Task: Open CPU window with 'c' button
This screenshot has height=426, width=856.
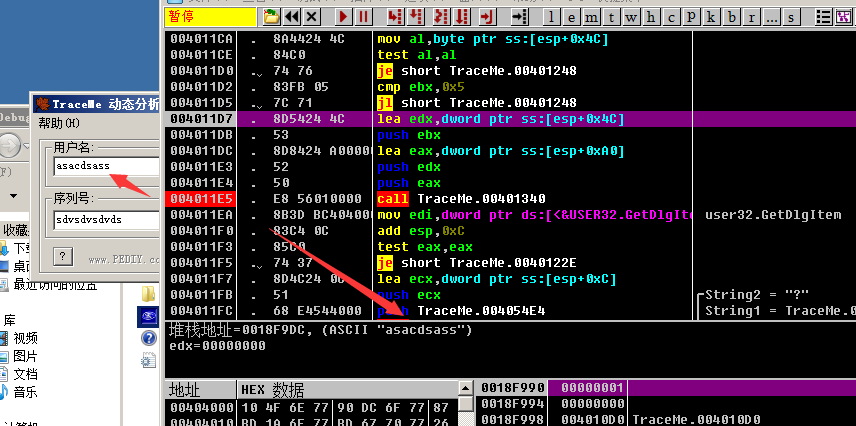Action: pos(671,17)
